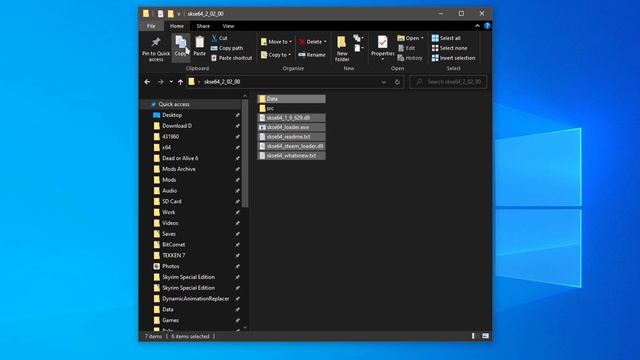Click Pin to Quick access icon

tap(156, 42)
